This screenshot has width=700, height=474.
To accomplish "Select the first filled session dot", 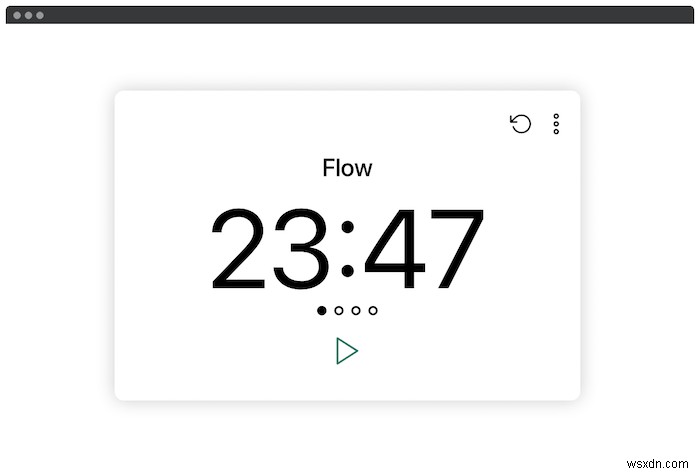I will (x=322, y=311).
